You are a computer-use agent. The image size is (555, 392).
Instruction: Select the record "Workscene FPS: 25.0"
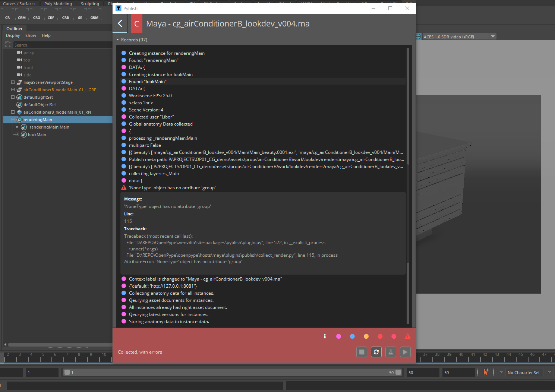point(263,96)
